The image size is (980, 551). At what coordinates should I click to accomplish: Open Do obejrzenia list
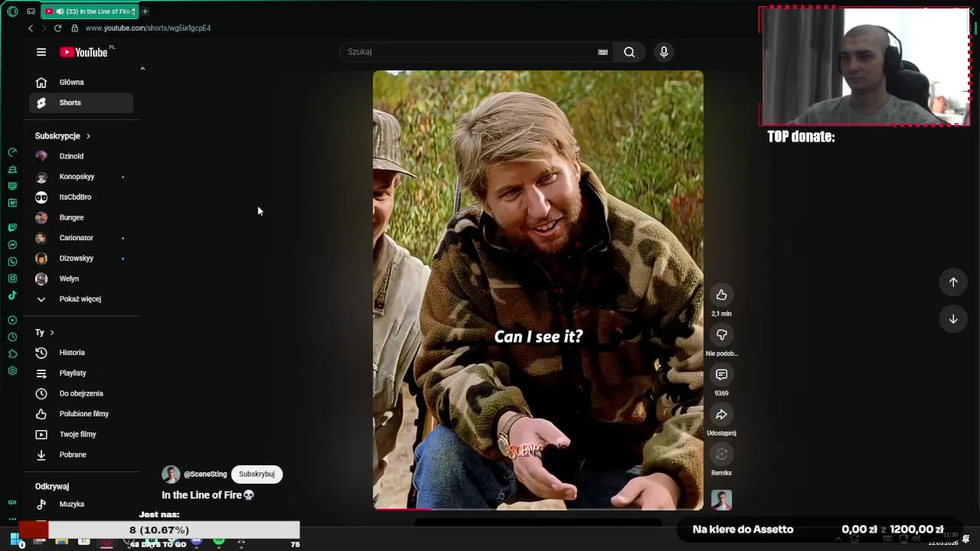coord(81,393)
